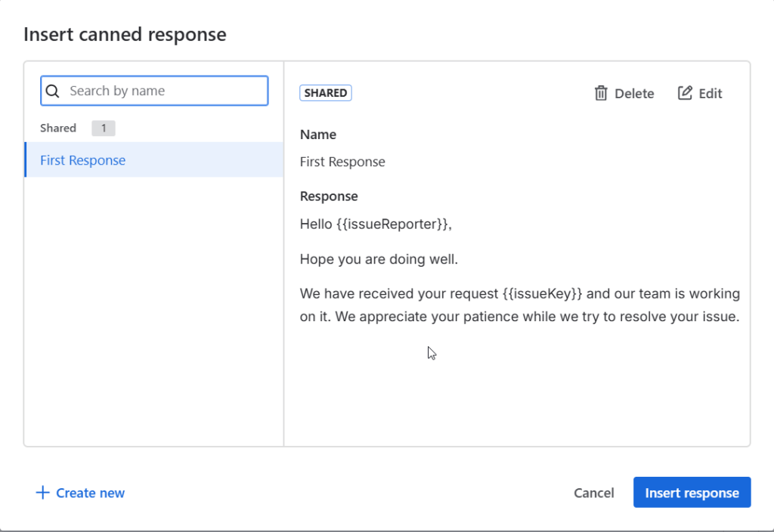Select First Response in the list
Viewport: 774px width, 532px height.
[83, 160]
